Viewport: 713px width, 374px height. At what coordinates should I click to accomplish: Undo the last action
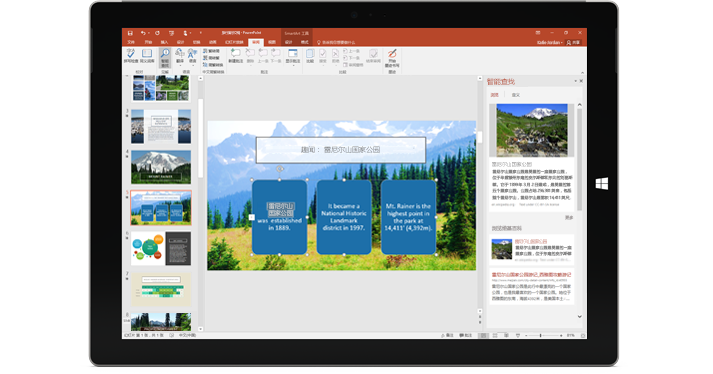pos(143,33)
